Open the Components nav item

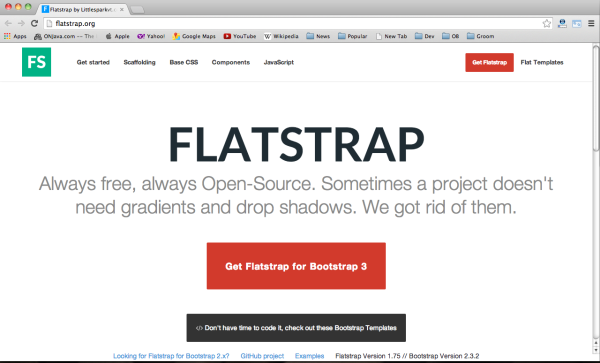pyautogui.click(x=231, y=62)
